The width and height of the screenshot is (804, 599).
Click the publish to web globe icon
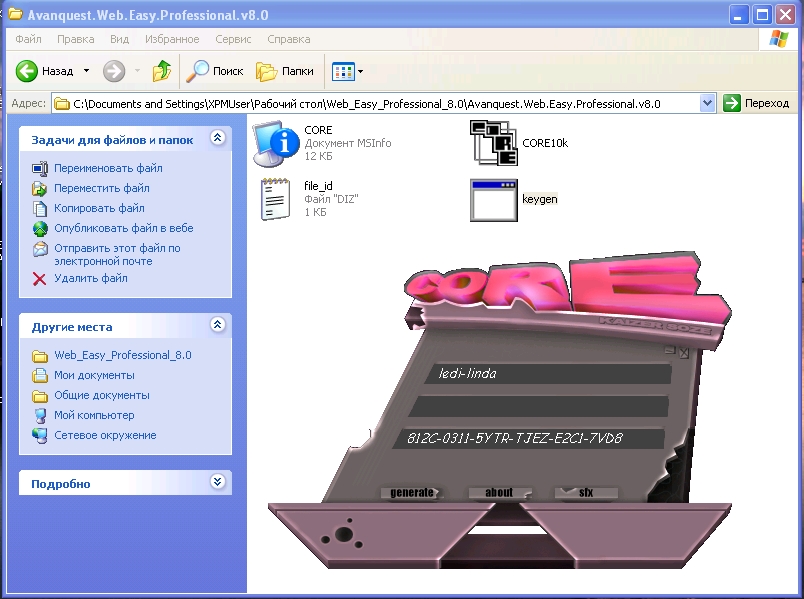(x=39, y=229)
